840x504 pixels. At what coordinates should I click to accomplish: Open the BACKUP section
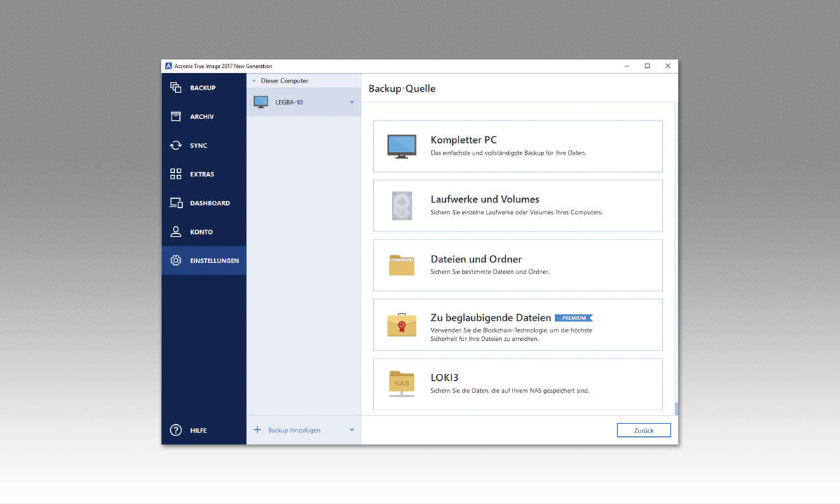(203, 87)
